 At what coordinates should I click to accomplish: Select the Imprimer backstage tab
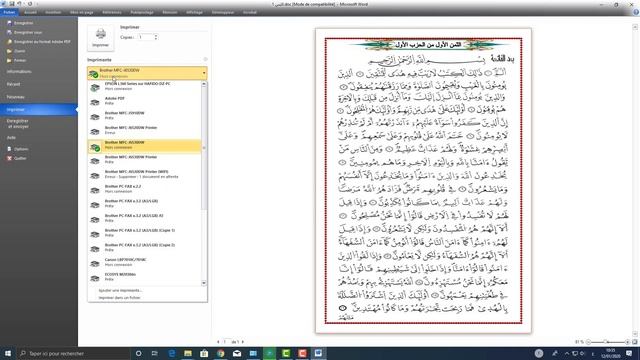click(x=39, y=110)
